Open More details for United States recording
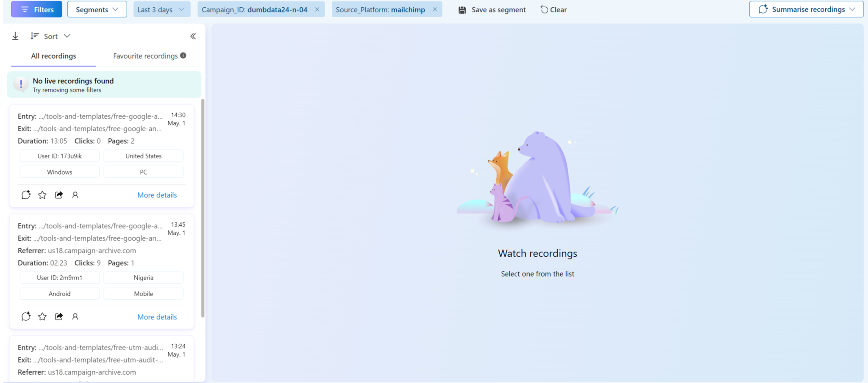Viewport: 868px width, 383px height. (x=157, y=195)
